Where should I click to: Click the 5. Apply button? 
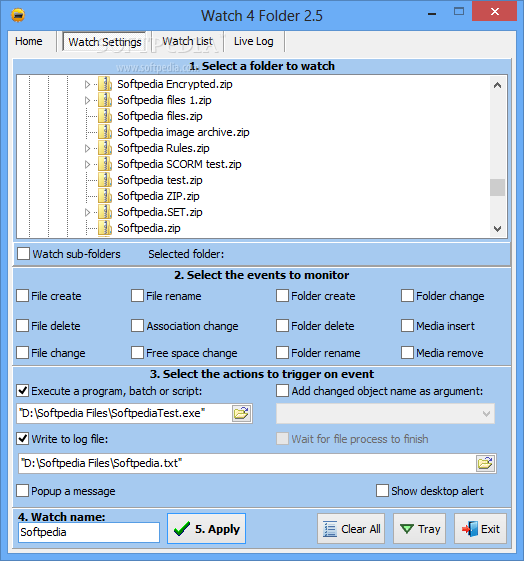click(206, 529)
